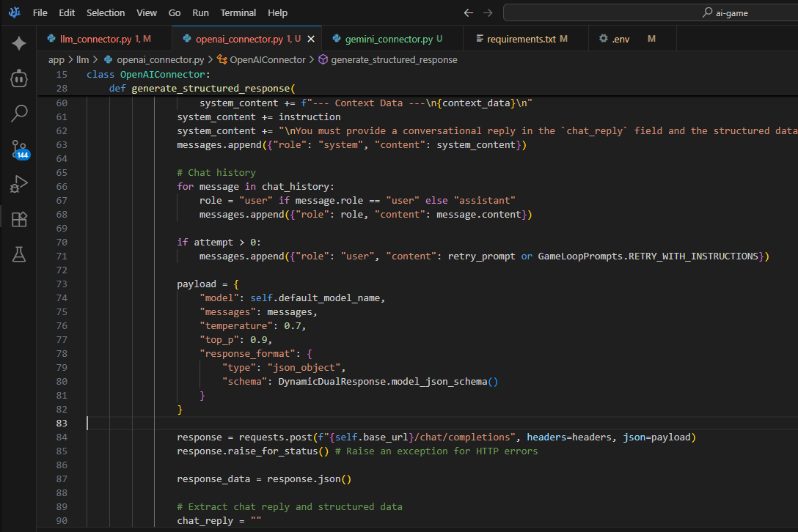
Task: Open the Run and Debug view
Action: (19, 184)
